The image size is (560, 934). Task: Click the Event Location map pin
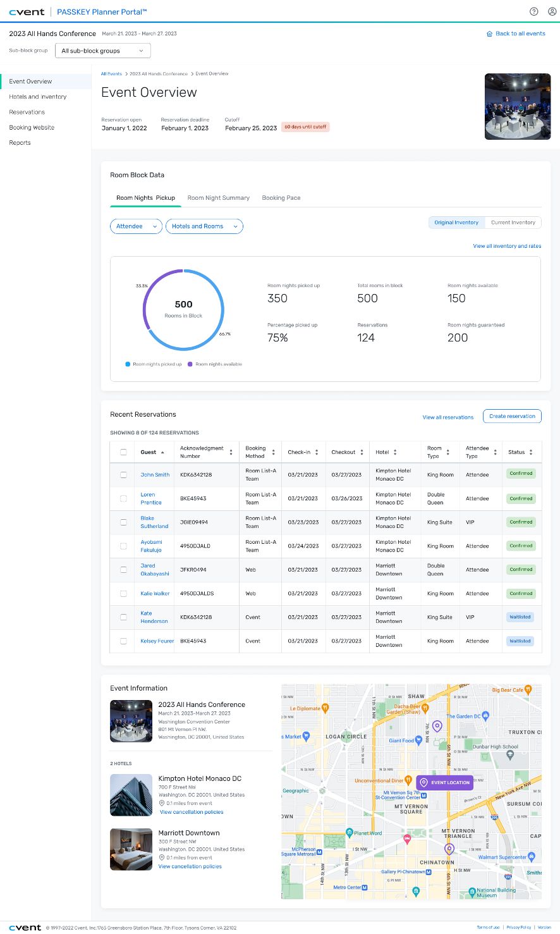pos(423,782)
